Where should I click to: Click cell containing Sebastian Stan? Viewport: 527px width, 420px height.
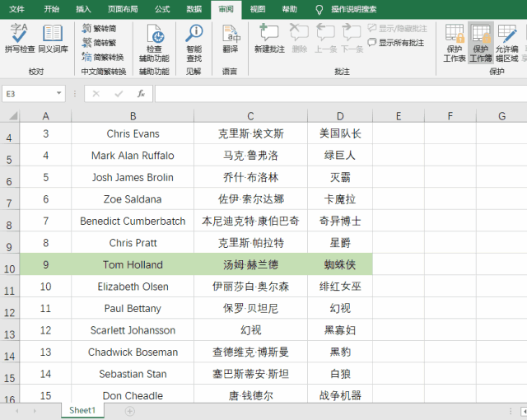[133, 374]
